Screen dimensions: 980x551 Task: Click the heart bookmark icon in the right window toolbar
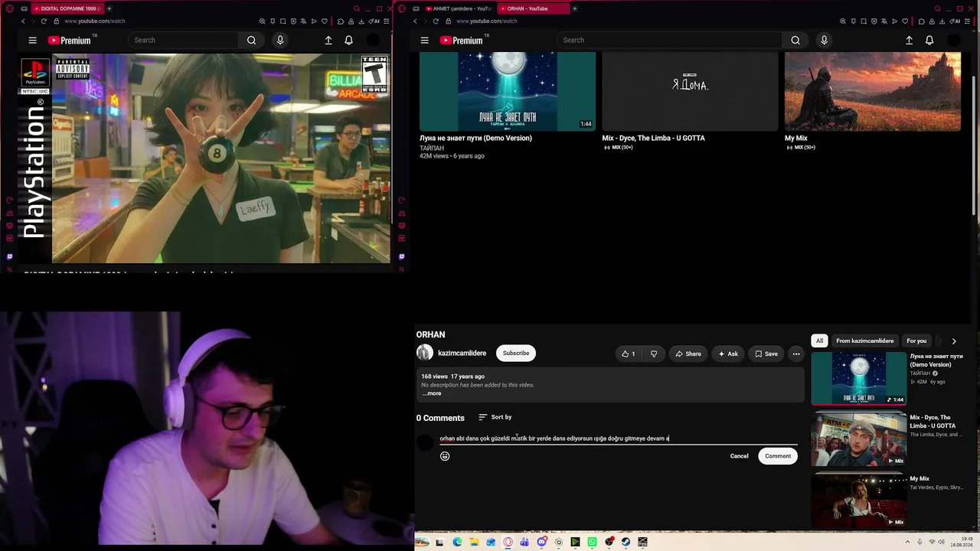coord(905,21)
